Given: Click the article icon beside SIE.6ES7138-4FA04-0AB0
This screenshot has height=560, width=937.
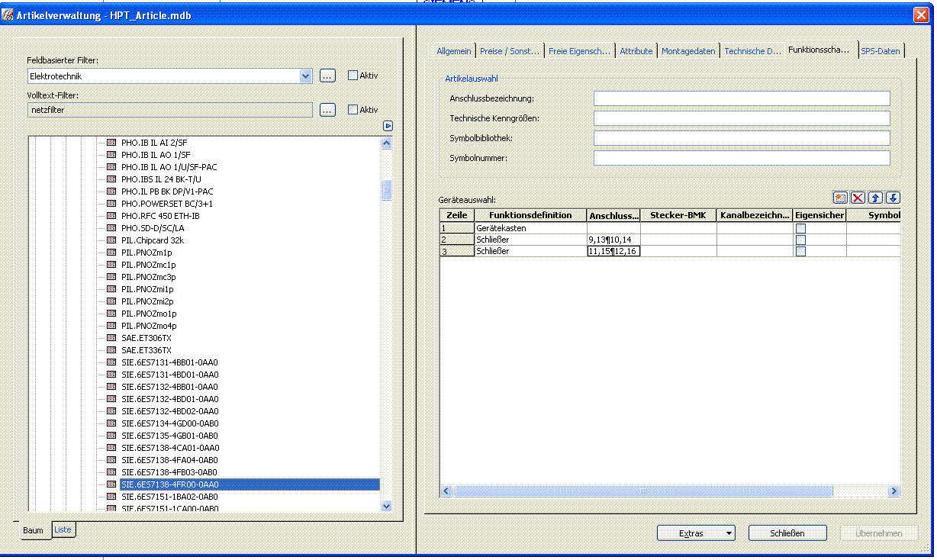Looking at the screenshot, I should [111, 460].
